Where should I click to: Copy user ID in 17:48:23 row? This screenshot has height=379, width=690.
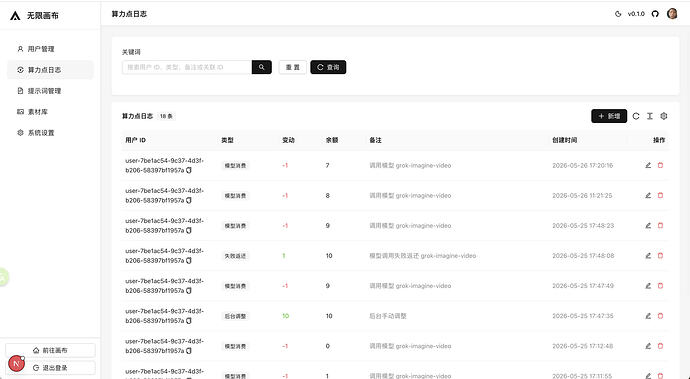[189, 231]
